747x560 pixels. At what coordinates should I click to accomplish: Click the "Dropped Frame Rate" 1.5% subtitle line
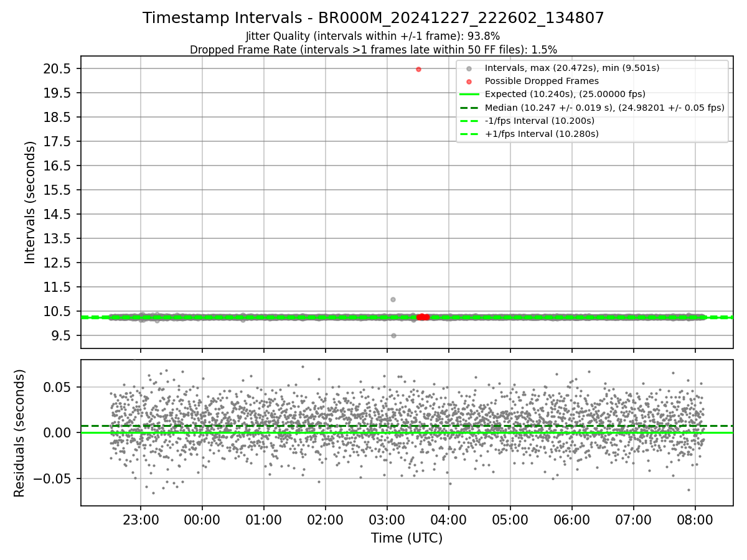(374, 50)
